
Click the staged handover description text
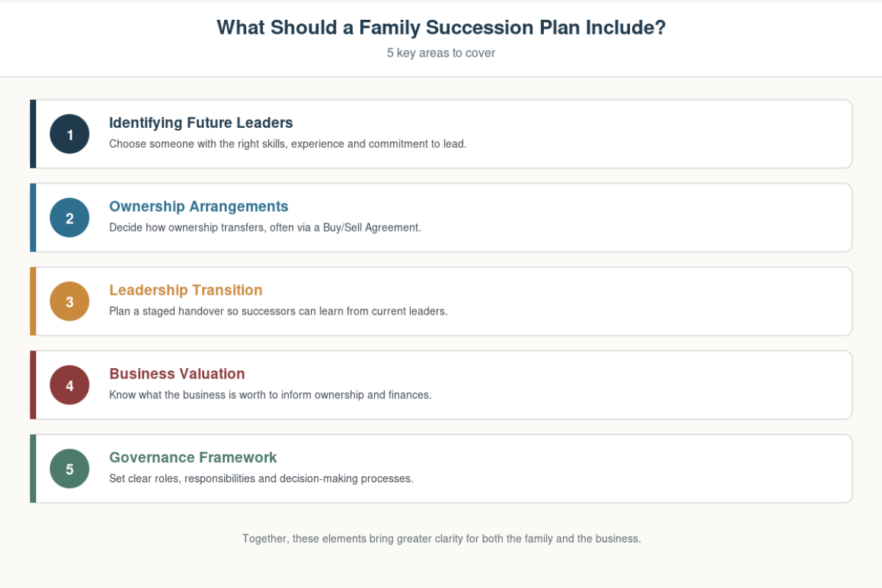279,312
